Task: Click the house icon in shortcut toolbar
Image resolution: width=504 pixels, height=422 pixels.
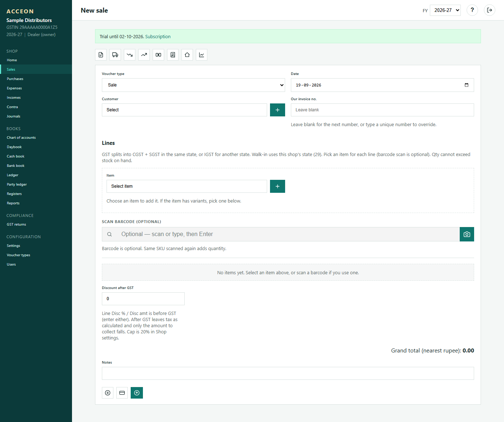Action: tap(187, 55)
